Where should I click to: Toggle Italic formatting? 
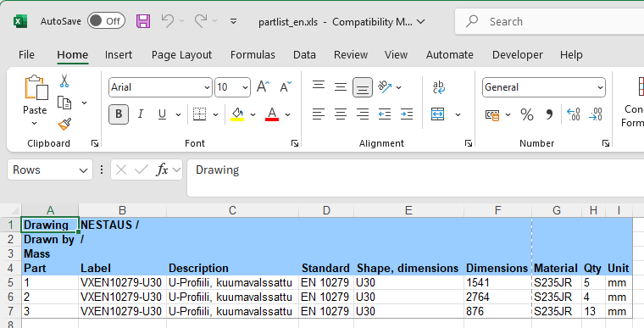pos(141,114)
